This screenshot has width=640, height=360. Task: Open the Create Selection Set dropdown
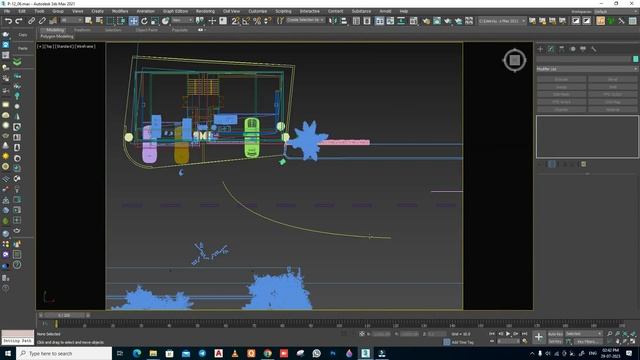point(305,20)
